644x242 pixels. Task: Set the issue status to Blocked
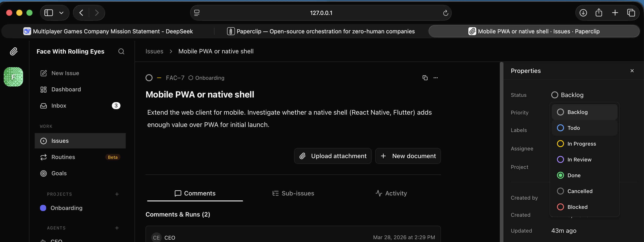pos(577,207)
